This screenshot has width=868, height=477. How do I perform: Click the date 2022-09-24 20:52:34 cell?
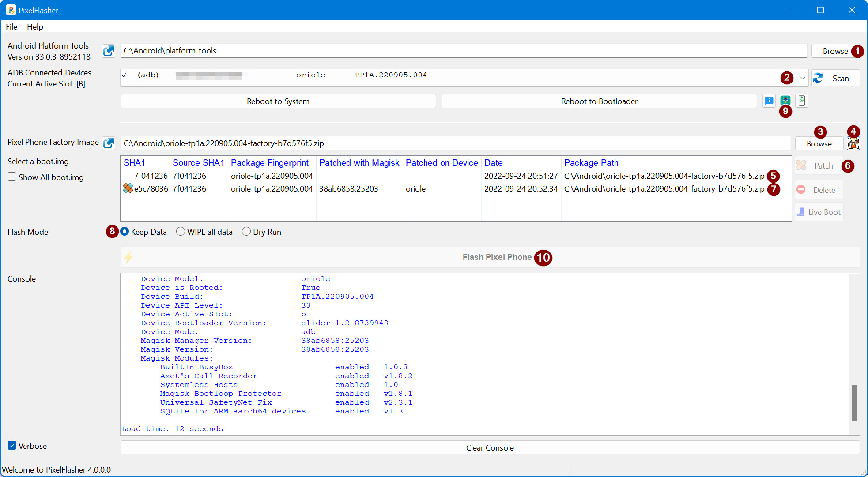coord(521,188)
